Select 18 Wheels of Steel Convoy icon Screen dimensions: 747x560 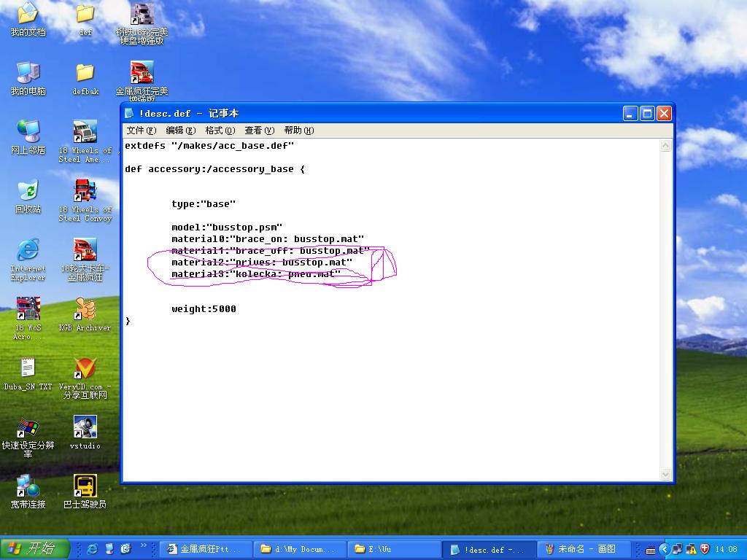coord(85,192)
